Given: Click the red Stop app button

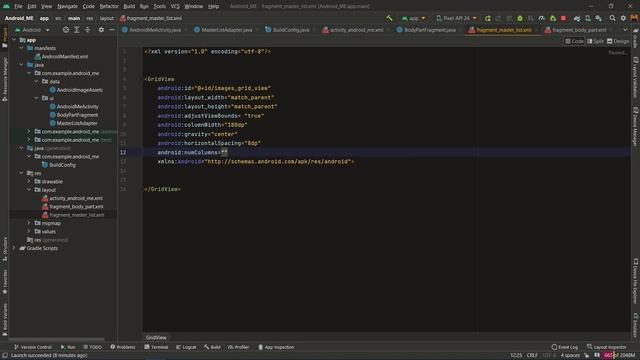Looking at the screenshot, I should pyautogui.click(x=564, y=18).
